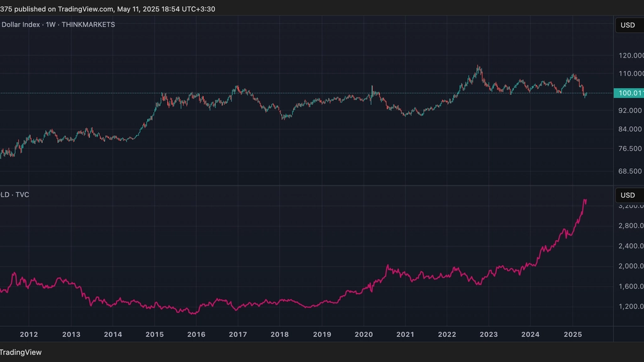Click the Dollar Index 1W THINKMARKETS title
This screenshot has width=644, height=362.
57,25
